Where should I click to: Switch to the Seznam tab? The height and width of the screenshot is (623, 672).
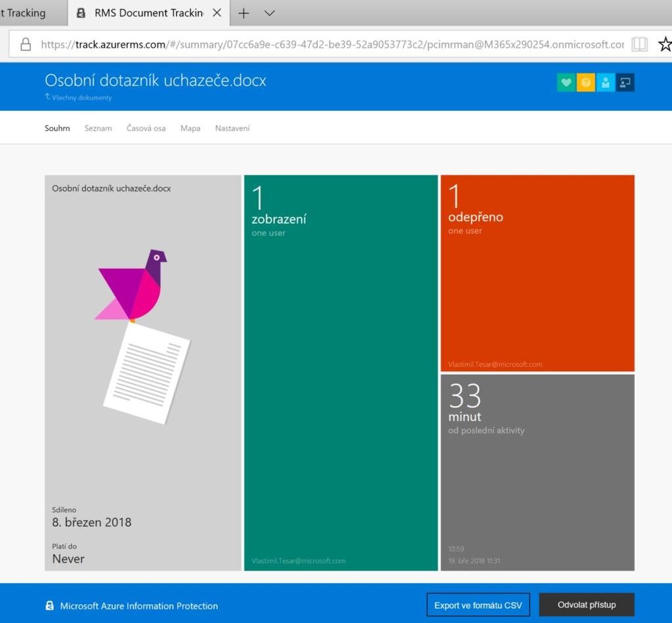(98, 128)
